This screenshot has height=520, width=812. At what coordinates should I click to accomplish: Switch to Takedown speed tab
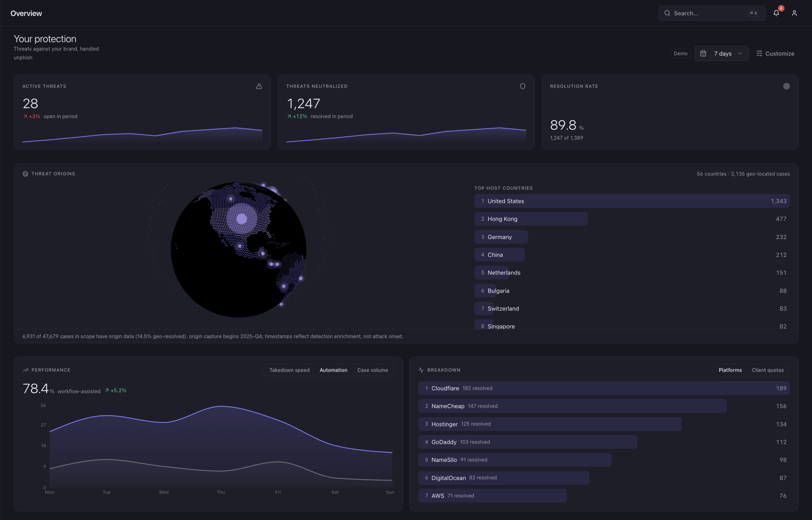click(x=290, y=370)
